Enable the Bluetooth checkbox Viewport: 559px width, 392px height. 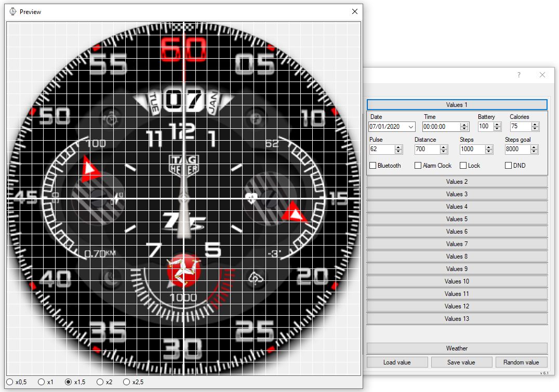373,165
